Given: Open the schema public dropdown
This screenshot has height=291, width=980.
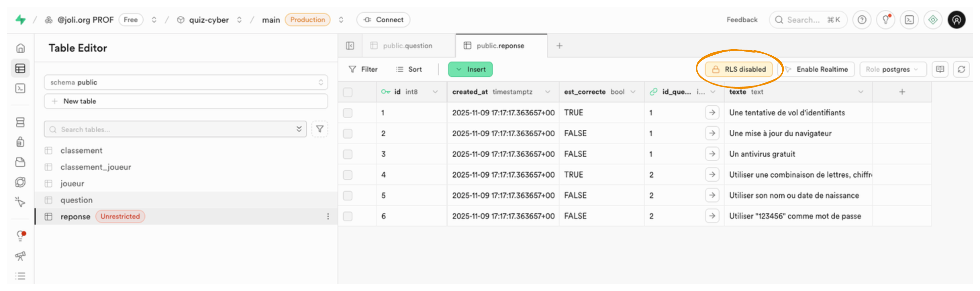Looking at the screenshot, I should pyautogui.click(x=186, y=82).
